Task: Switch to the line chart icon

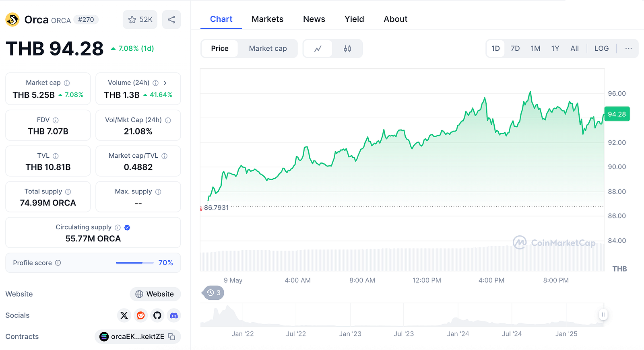Action: (318, 49)
